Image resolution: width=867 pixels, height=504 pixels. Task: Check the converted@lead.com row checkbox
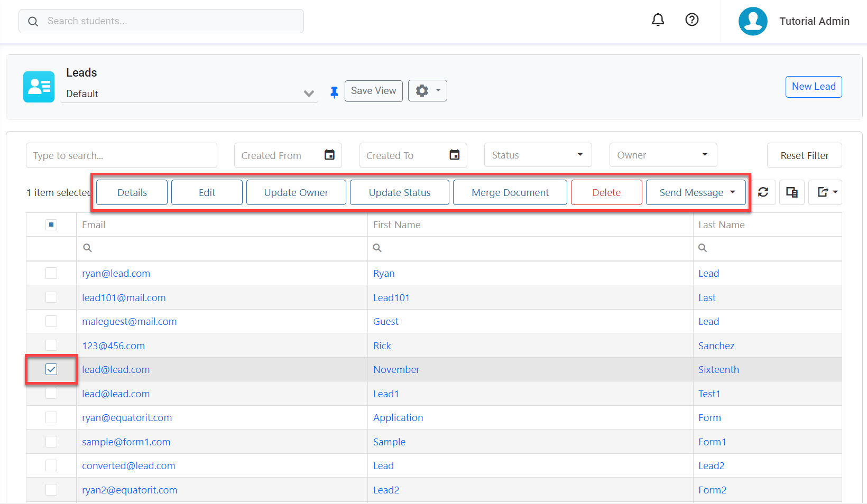51,465
